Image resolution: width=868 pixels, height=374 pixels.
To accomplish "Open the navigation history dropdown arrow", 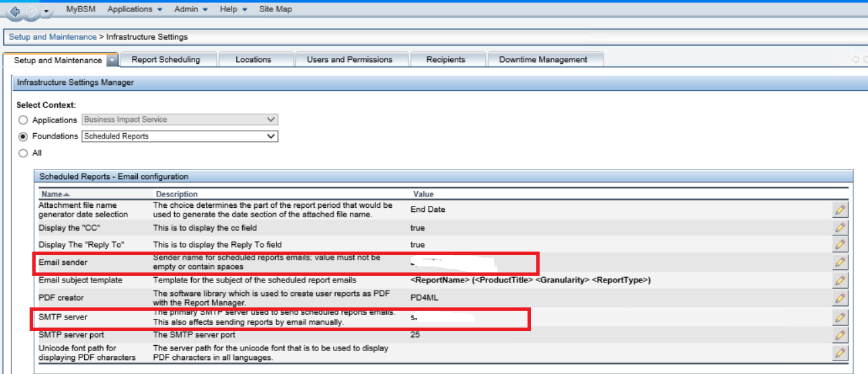I will pos(45,11).
